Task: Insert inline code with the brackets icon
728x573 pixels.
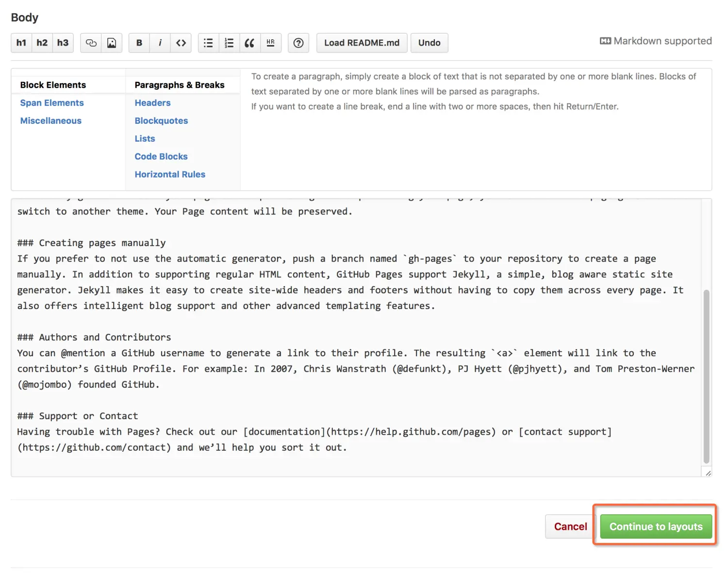Action: pyautogui.click(x=181, y=43)
